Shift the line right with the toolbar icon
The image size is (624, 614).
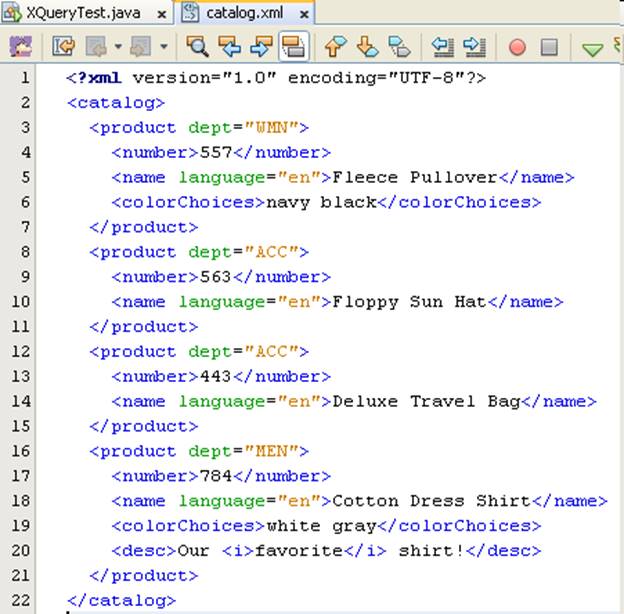point(475,47)
